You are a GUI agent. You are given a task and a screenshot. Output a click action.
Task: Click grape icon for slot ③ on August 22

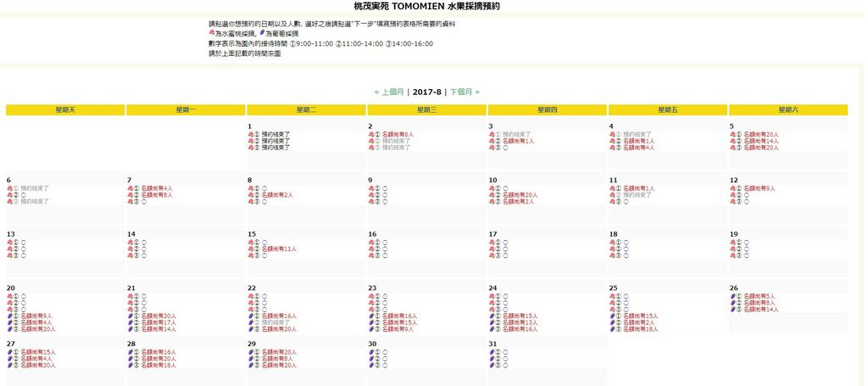(250, 329)
